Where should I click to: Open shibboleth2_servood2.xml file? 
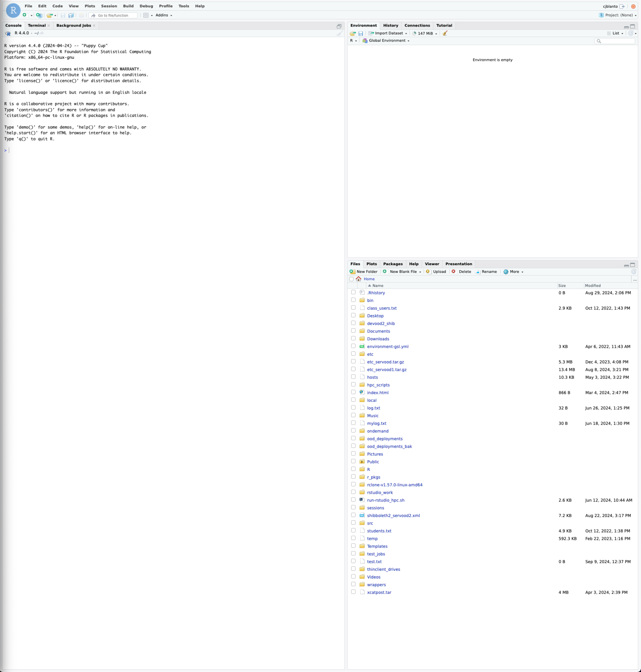point(393,516)
